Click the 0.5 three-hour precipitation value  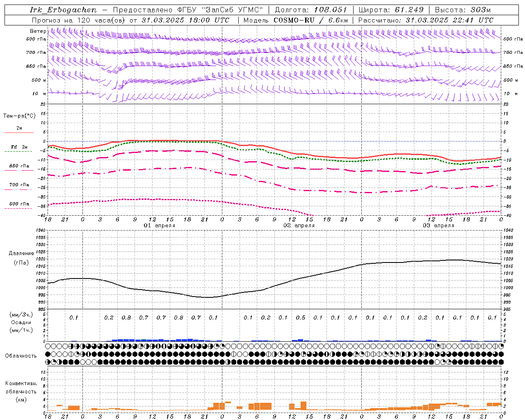point(301,317)
